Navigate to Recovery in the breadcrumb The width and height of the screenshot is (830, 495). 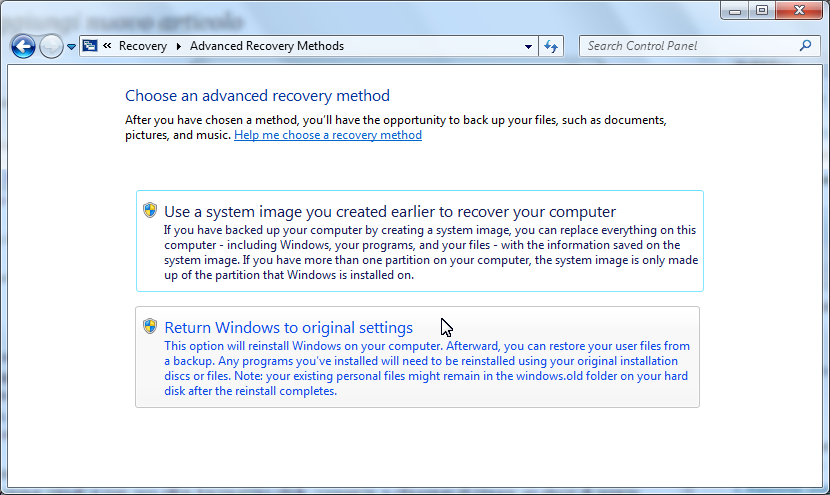click(142, 46)
